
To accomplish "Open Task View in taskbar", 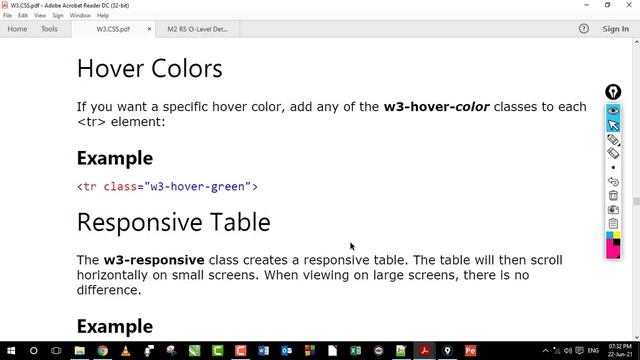I will pos(56,351).
